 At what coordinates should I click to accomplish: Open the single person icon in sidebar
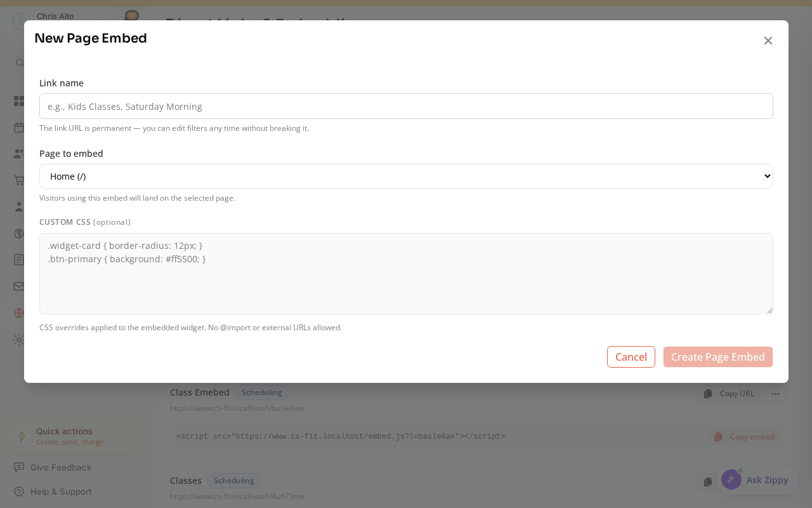pos(19,206)
